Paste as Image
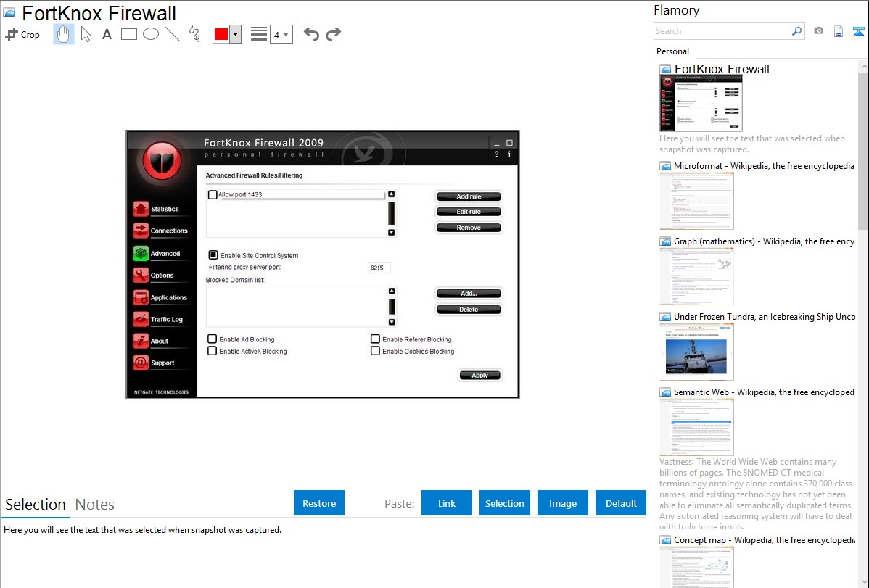 (563, 503)
